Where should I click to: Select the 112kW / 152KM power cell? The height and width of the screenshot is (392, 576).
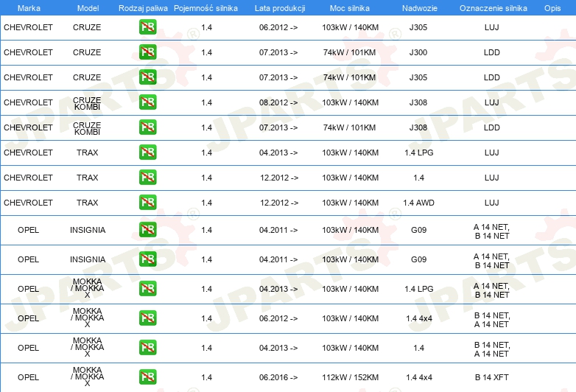coord(350,377)
